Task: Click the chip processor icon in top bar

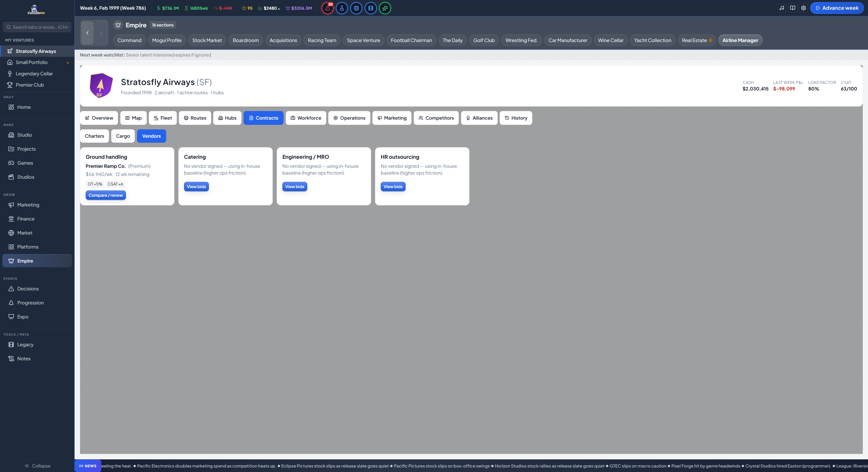Action: (x=356, y=8)
